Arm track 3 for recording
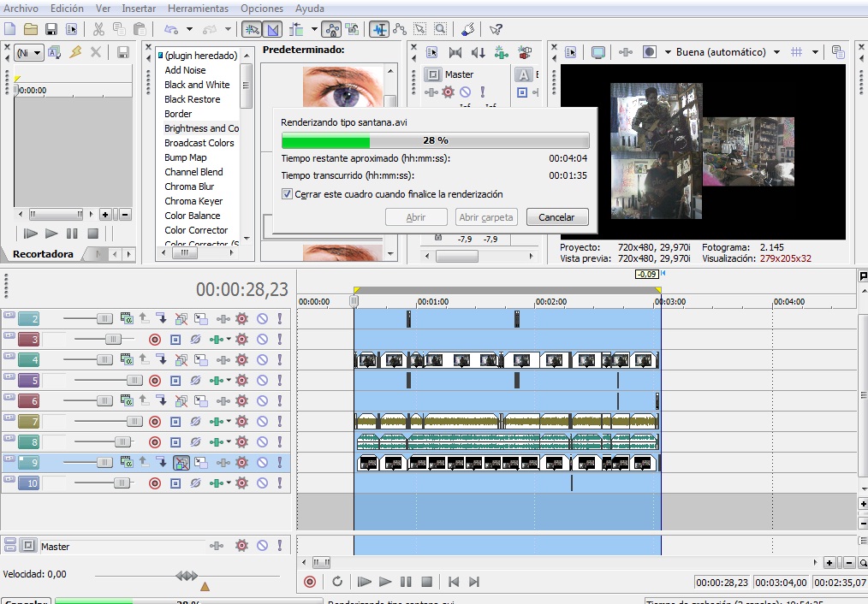 (x=155, y=340)
